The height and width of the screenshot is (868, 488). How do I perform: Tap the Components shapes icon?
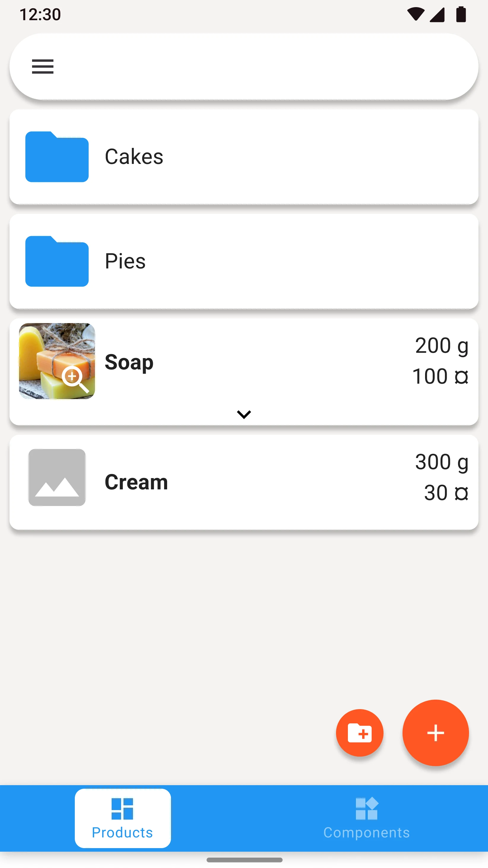tap(366, 808)
